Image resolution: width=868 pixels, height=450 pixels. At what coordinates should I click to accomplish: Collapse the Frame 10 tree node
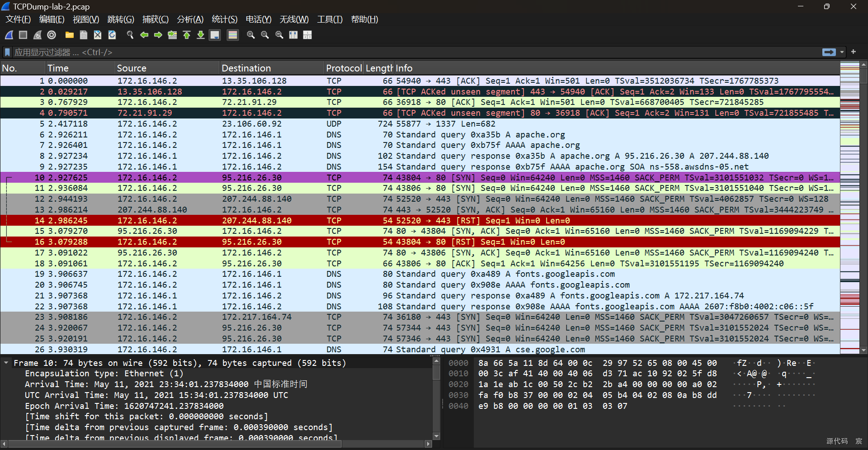click(x=6, y=363)
